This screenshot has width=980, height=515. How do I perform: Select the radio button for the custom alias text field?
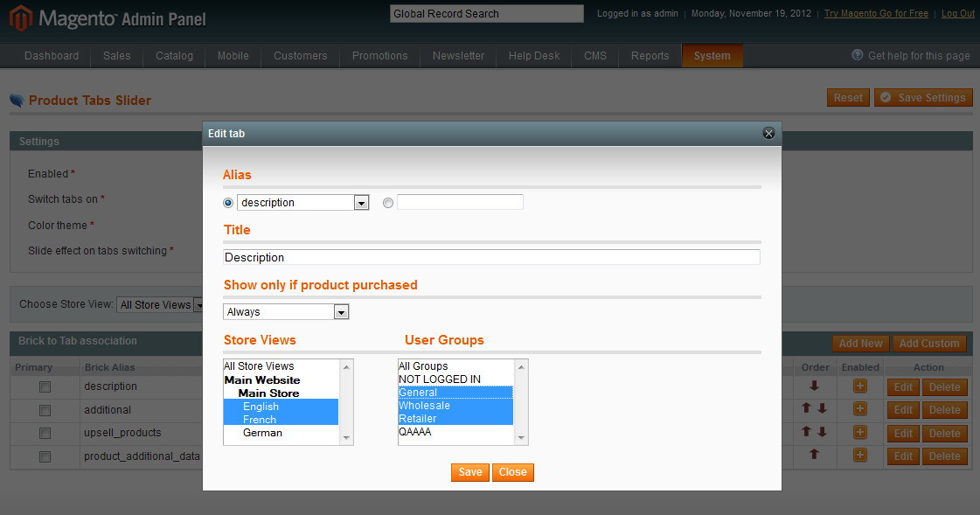point(388,203)
